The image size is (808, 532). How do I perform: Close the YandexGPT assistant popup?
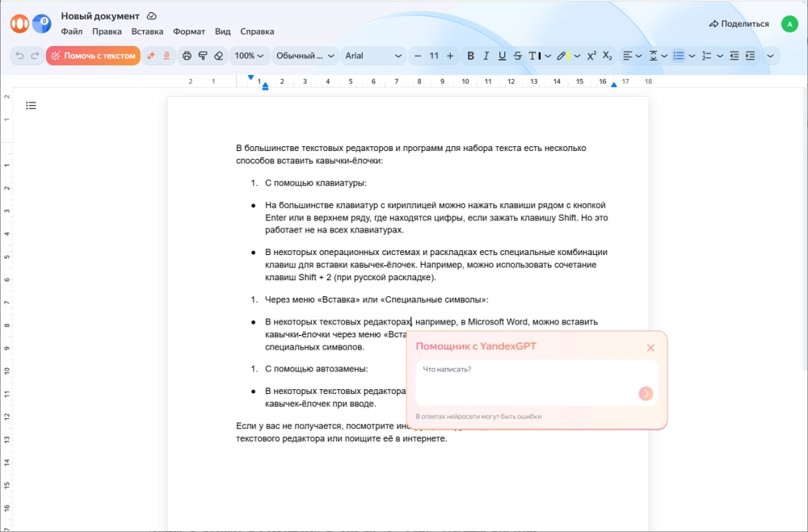click(x=650, y=348)
